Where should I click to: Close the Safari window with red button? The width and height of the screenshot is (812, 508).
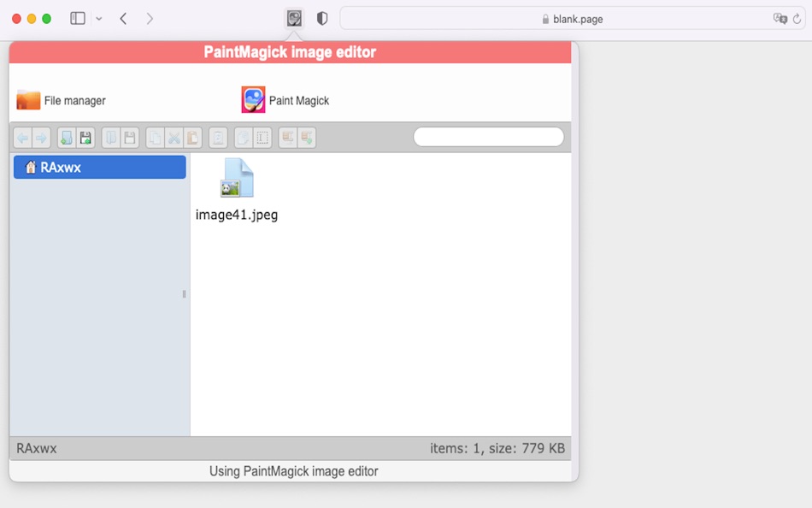tap(16, 19)
